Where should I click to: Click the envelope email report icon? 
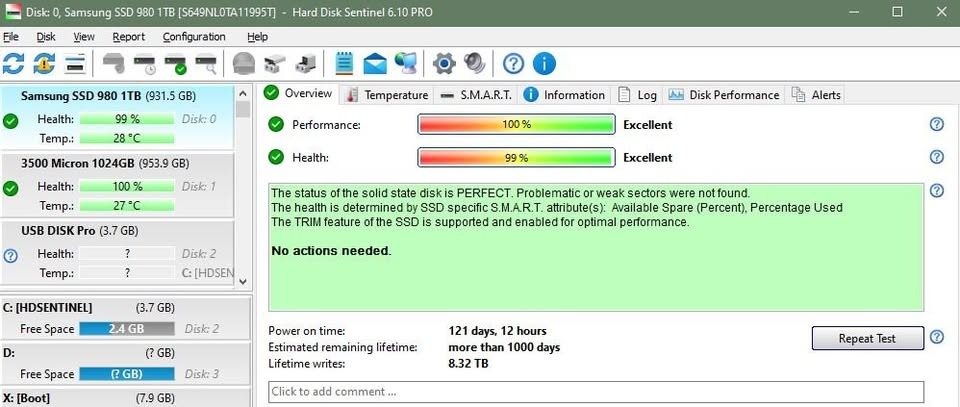(375, 64)
